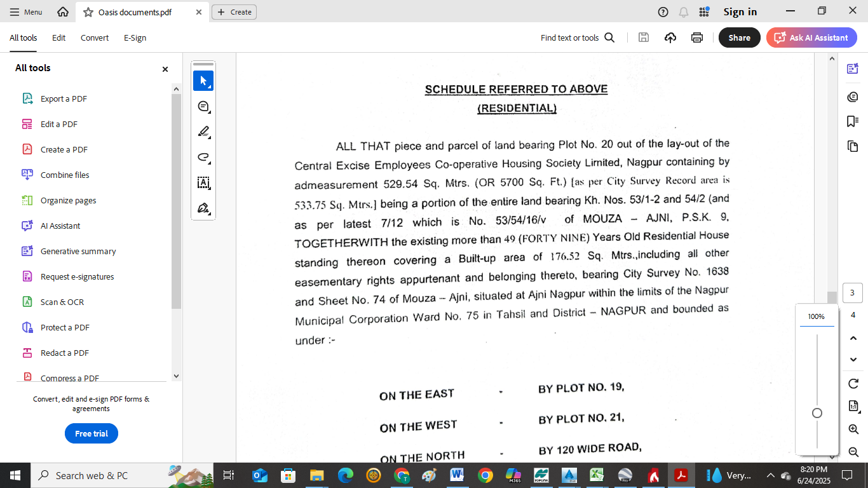Rotate the page view clockwise
Screen dimensions: 868x488
pos(853,383)
